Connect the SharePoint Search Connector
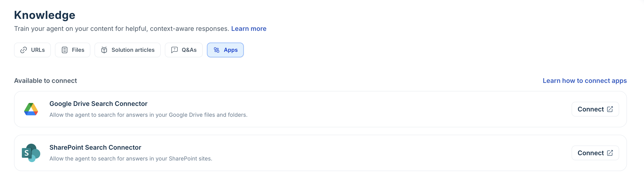Image resolution: width=644 pixels, height=175 pixels. (x=595, y=153)
